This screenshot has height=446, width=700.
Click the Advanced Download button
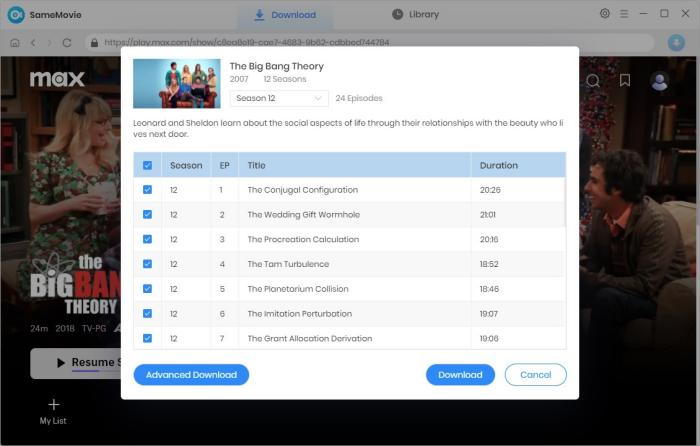(x=191, y=375)
